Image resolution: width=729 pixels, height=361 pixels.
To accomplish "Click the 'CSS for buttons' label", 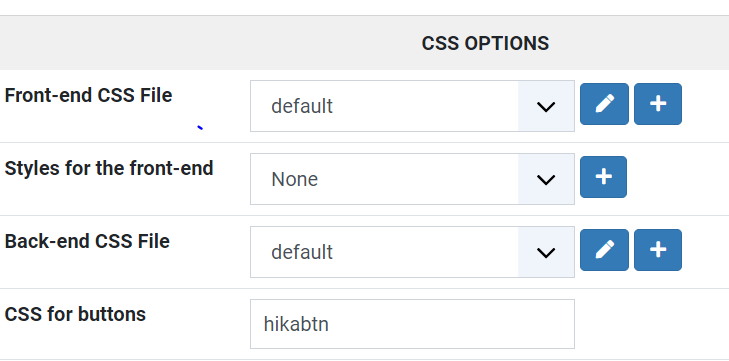I will (75, 314).
